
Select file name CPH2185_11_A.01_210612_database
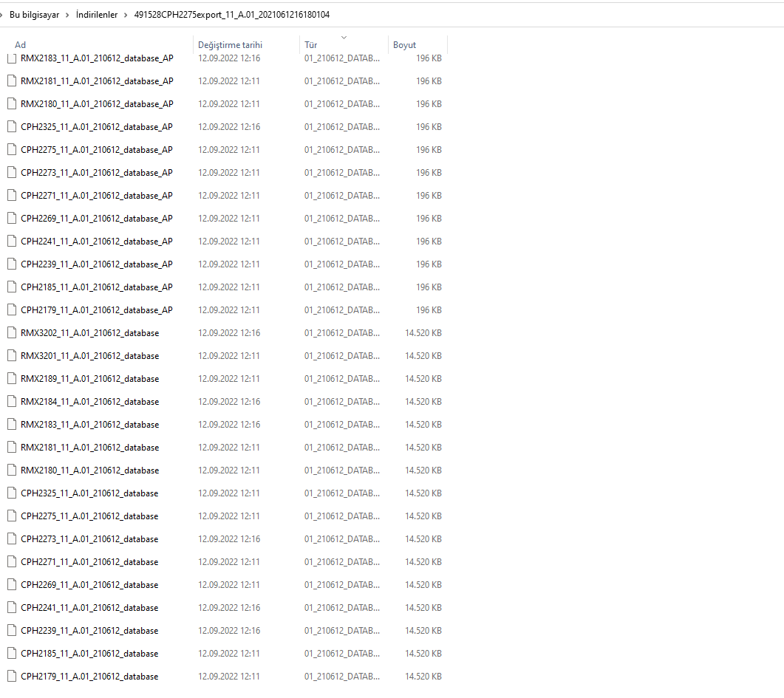89,654
